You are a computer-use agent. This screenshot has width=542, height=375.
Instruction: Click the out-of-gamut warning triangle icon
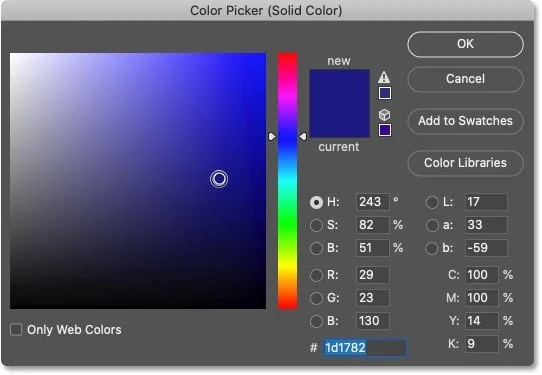tap(384, 77)
